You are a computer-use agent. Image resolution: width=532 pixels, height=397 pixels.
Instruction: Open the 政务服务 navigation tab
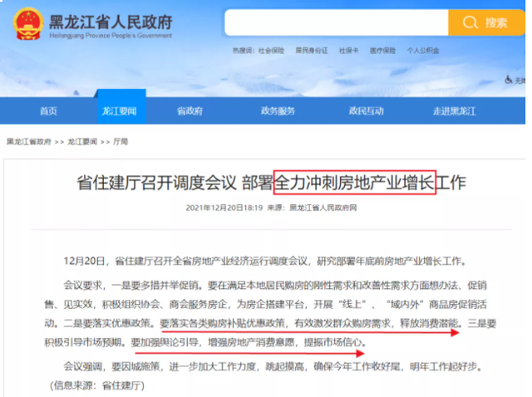click(x=278, y=110)
